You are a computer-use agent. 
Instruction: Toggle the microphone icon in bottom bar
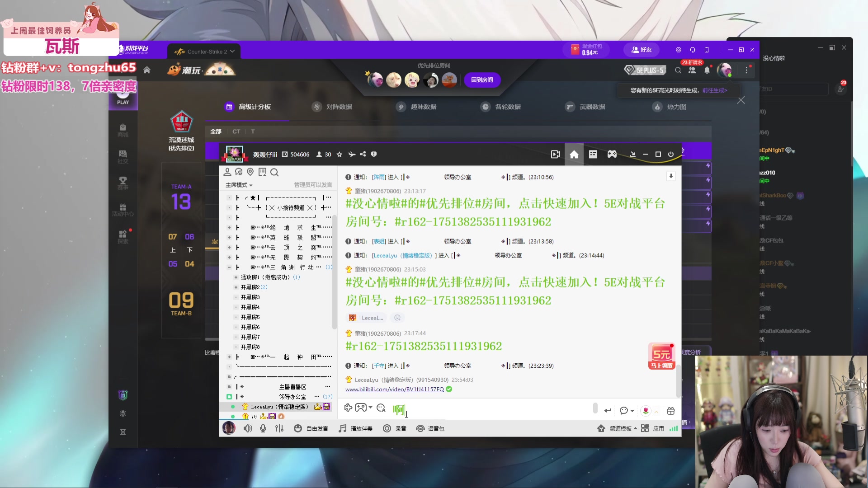pos(263,428)
